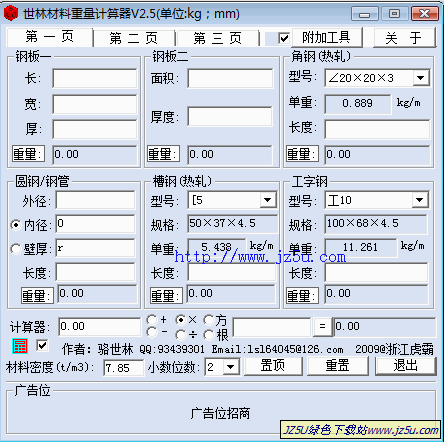Click the equals button in calculator

[322, 326]
